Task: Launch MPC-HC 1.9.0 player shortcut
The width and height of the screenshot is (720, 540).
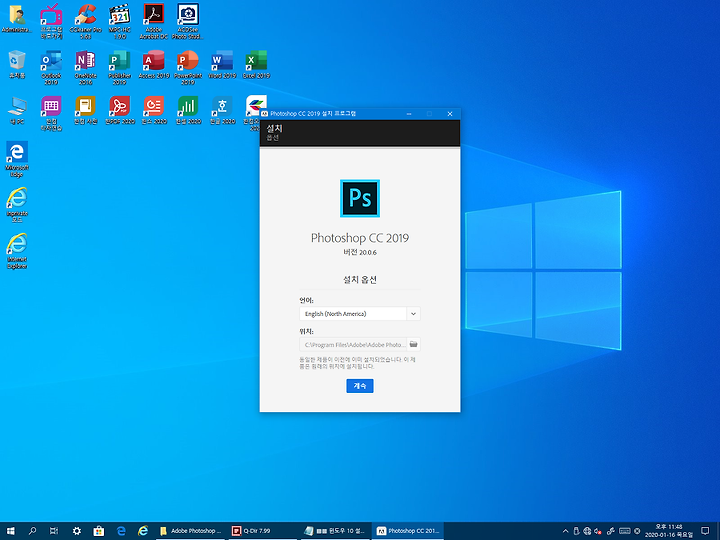Action: point(120,21)
